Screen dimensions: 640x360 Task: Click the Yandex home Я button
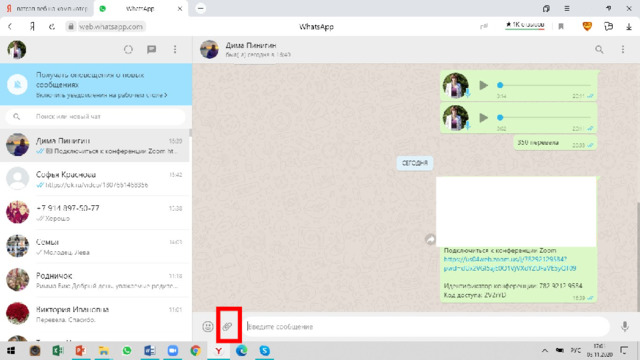point(32,27)
